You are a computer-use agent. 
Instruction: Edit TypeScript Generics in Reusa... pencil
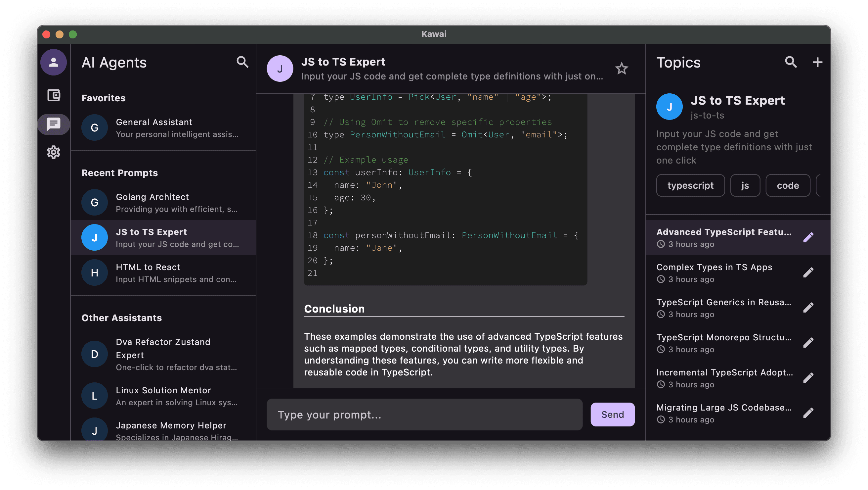[808, 308]
